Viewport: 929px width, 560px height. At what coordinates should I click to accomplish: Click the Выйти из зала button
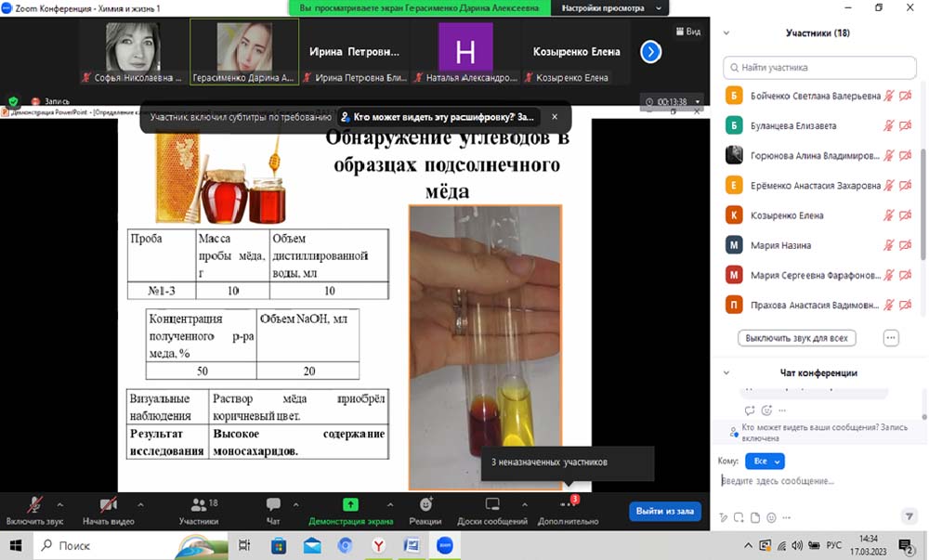[664, 511]
